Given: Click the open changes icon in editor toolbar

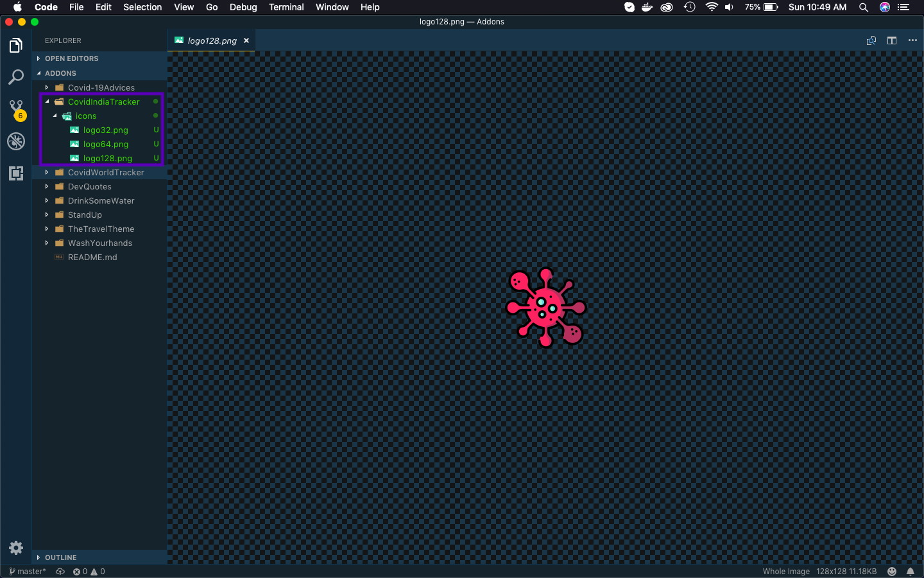Looking at the screenshot, I should click(x=871, y=40).
